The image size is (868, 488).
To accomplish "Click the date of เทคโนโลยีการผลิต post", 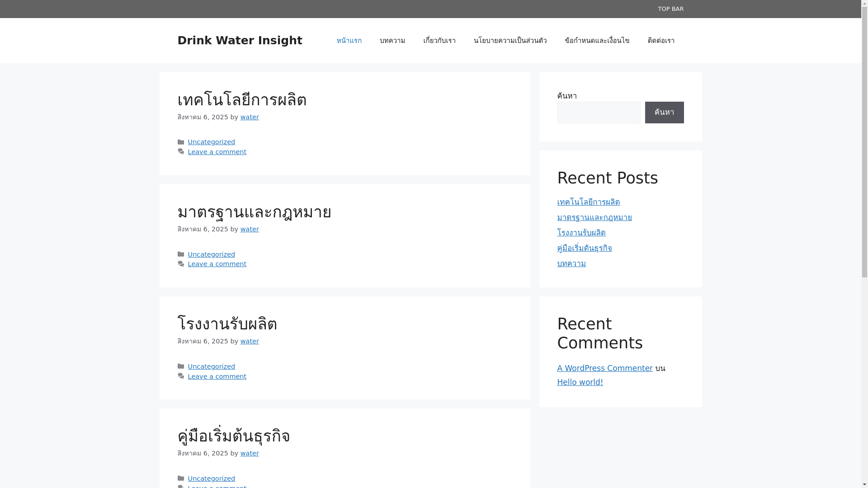I will pyautogui.click(x=203, y=117).
